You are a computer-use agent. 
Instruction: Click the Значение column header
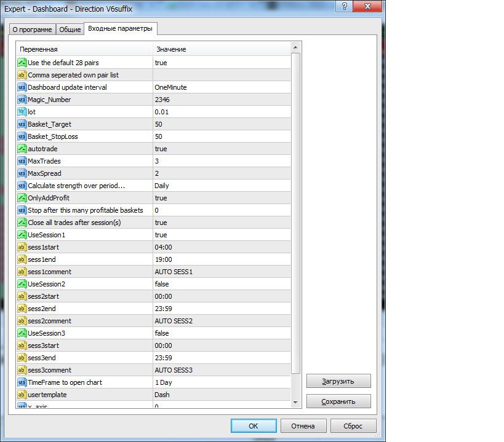click(x=222, y=49)
